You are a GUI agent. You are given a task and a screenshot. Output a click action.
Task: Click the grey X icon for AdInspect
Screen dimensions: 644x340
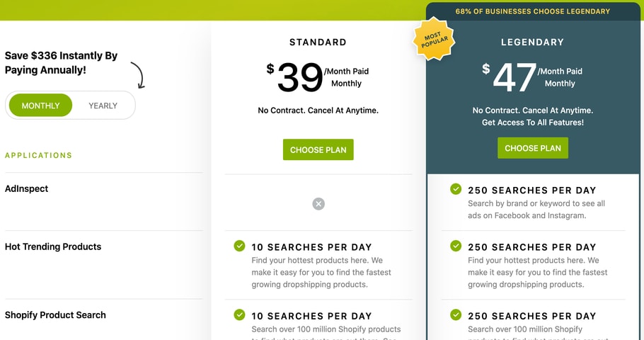(x=318, y=204)
